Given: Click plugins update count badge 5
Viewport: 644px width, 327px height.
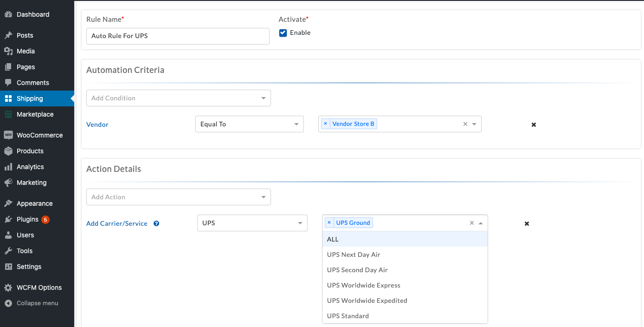Looking at the screenshot, I should [45, 219].
